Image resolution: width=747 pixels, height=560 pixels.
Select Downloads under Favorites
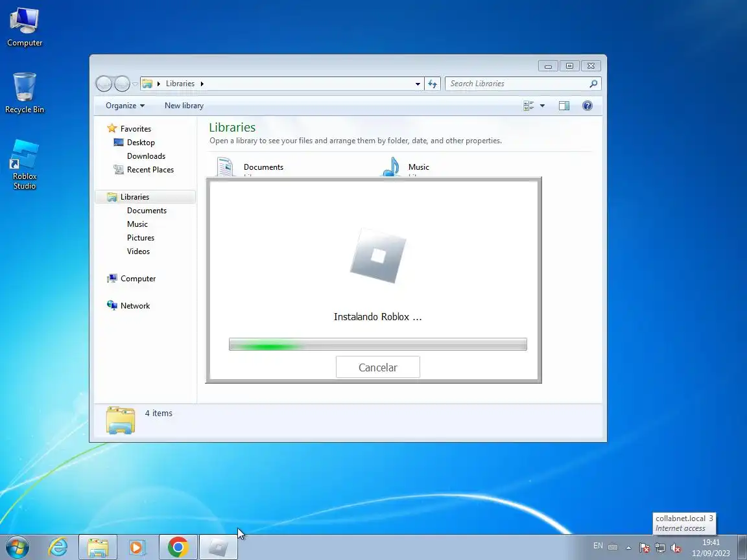146,156
